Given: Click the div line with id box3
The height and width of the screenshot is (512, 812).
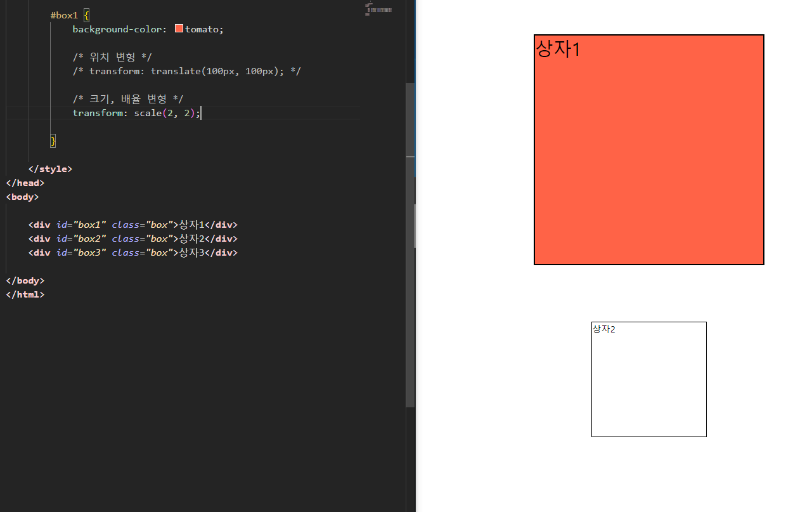Looking at the screenshot, I should click(x=132, y=253).
